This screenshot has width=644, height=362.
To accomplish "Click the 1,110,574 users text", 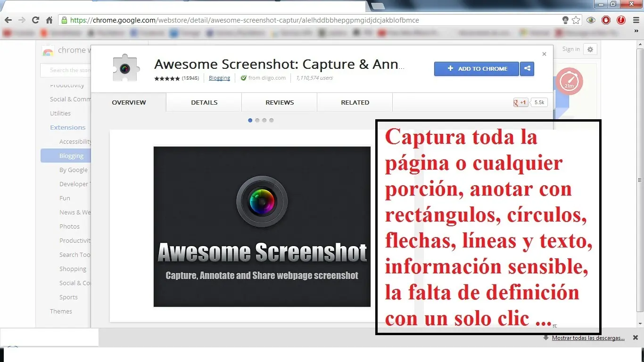I will click(314, 78).
